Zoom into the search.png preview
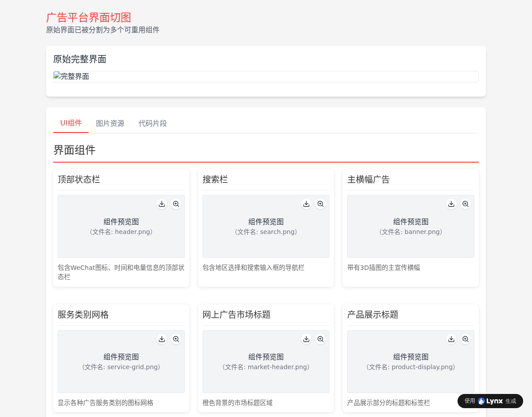This screenshot has width=532, height=417. pos(321,204)
